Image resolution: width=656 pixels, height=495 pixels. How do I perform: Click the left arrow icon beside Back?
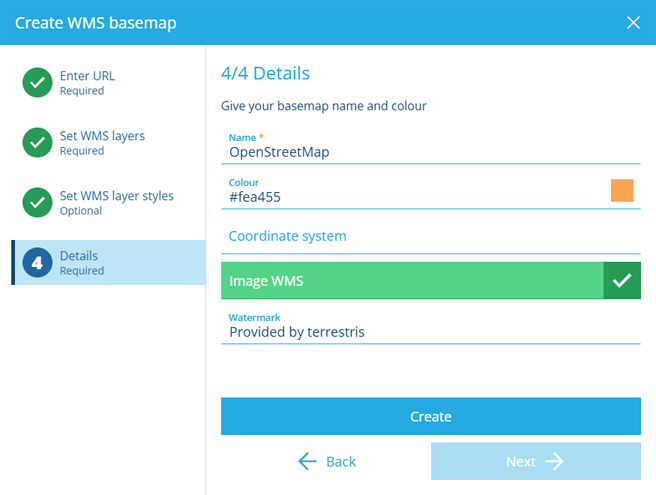pos(308,462)
